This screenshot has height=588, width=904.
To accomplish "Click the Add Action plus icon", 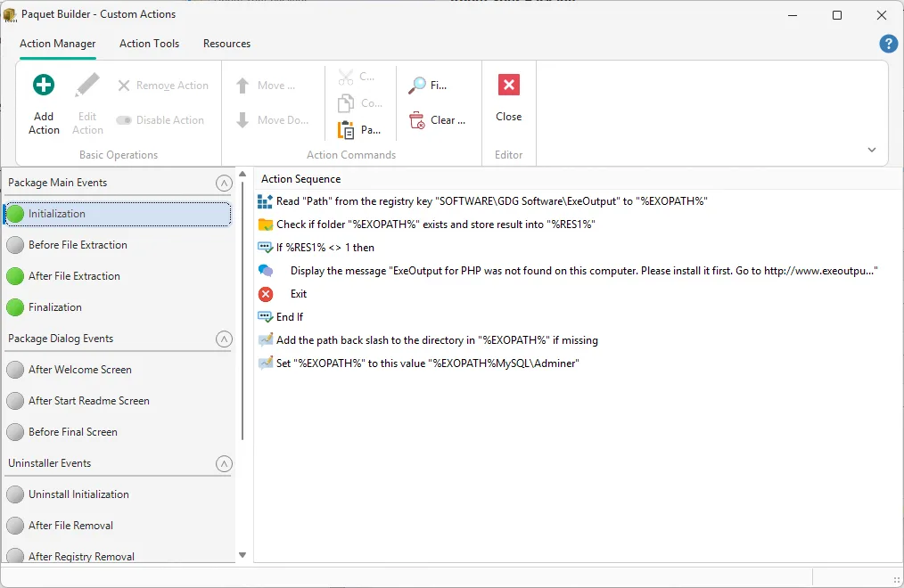I will click(x=44, y=86).
